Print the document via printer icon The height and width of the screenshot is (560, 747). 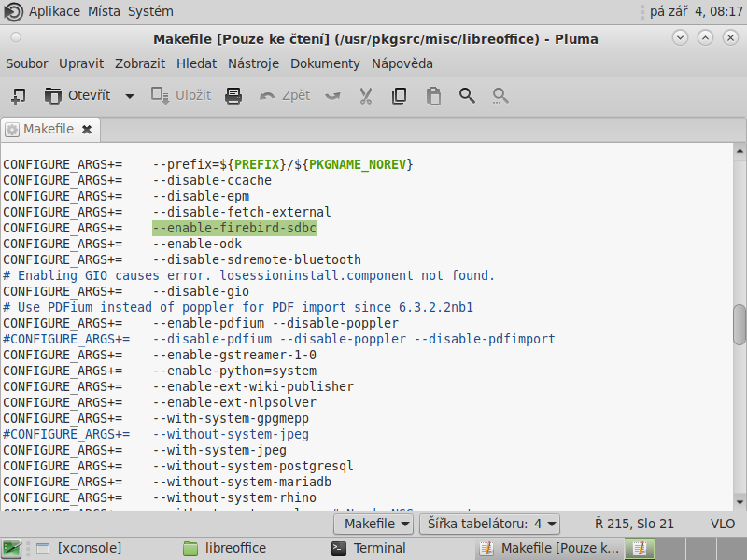point(233,96)
